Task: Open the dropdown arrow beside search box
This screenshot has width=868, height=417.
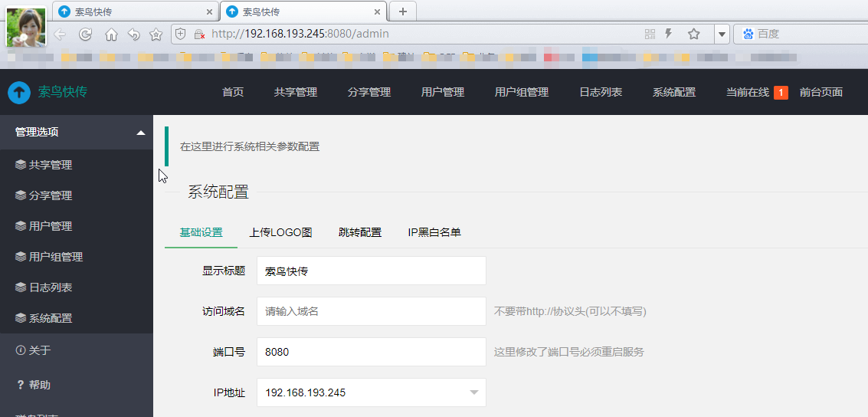Action: pos(721,34)
